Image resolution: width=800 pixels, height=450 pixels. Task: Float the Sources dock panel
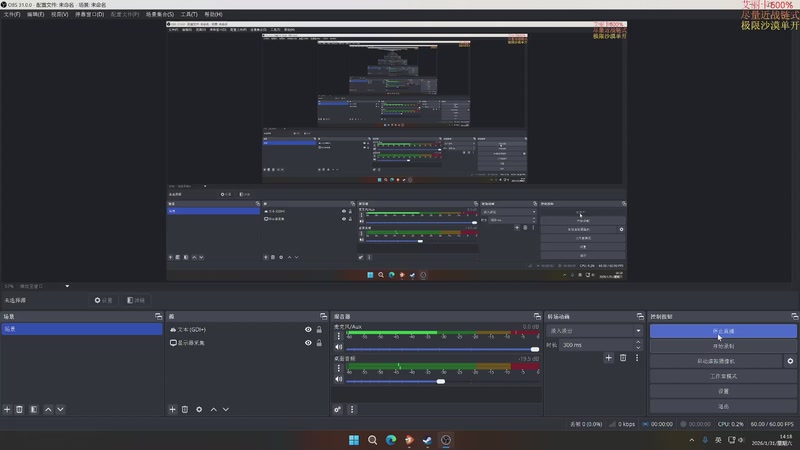323,316
